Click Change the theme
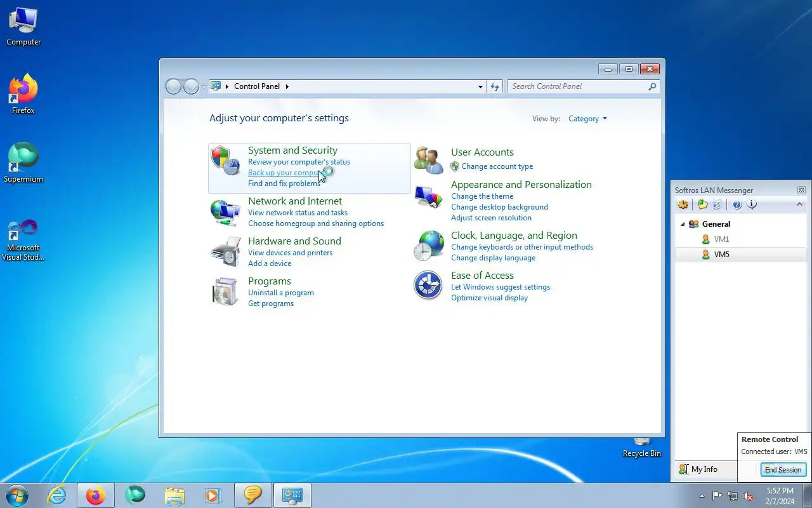The width and height of the screenshot is (812, 508). 482,196
